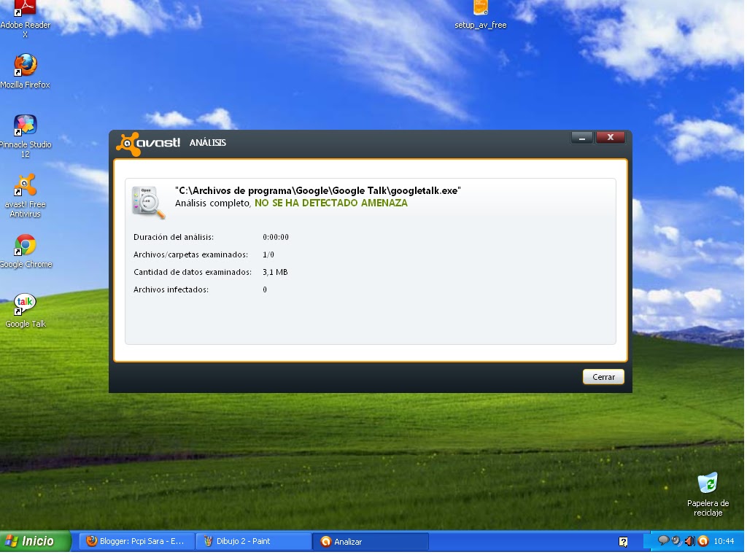
Task: Click the 10:44 taskbar clock
Action: pos(724,542)
